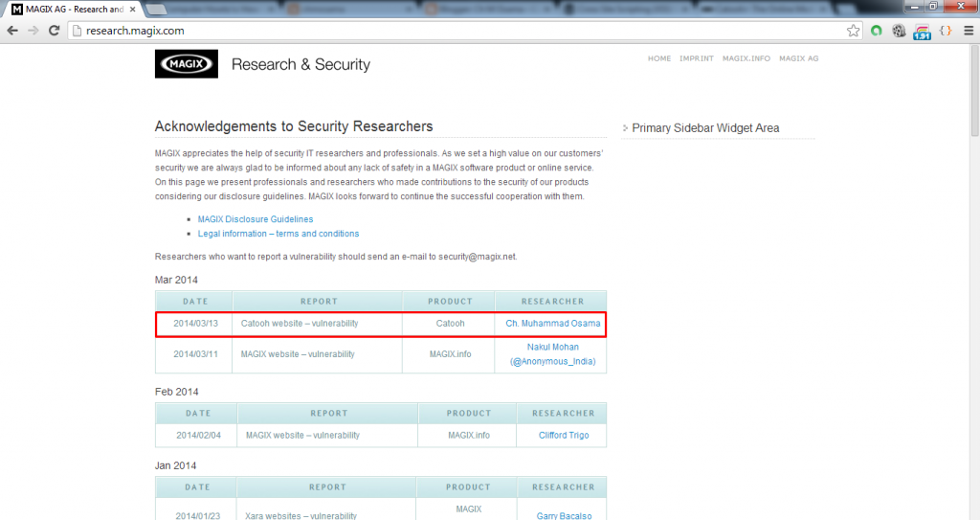Open researcher link Garry Bacalso
980x520 pixels.
[x=564, y=515]
